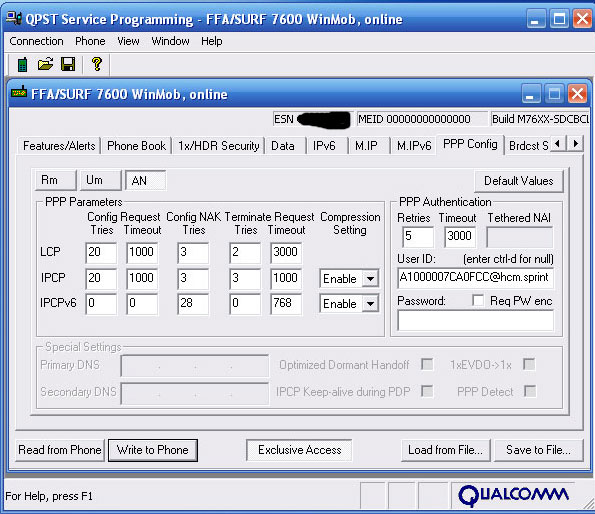The width and height of the screenshot is (595, 514).
Task: Open IPCP compression setting dropdown
Action: point(370,279)
